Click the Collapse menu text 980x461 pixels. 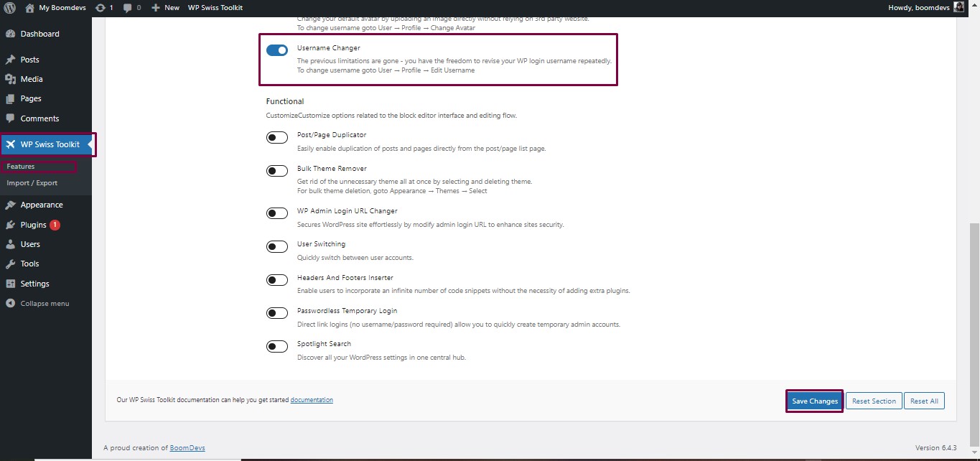point(45,304)
